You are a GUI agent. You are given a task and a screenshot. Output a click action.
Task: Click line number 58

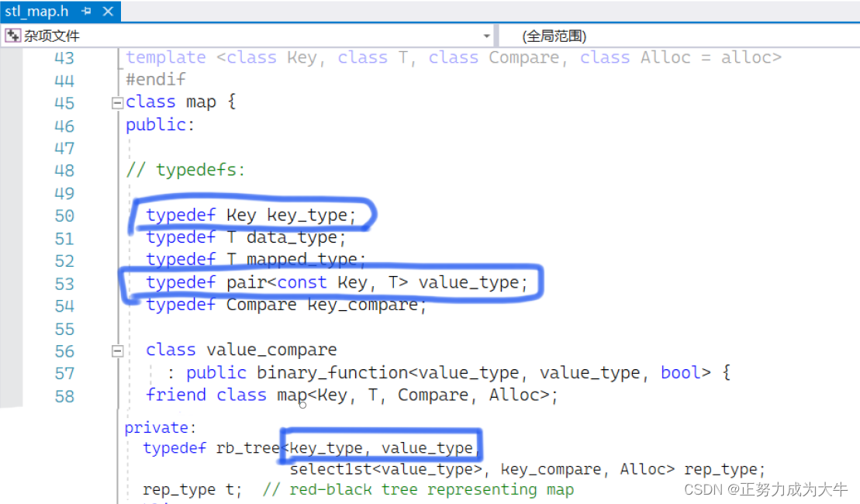(x=64, y=396)
